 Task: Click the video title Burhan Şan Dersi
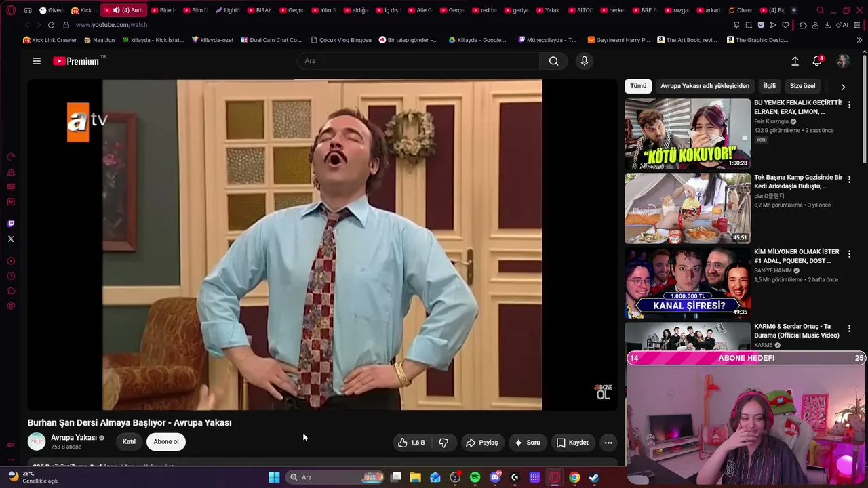pyautogui.click(x=130, y=422)
